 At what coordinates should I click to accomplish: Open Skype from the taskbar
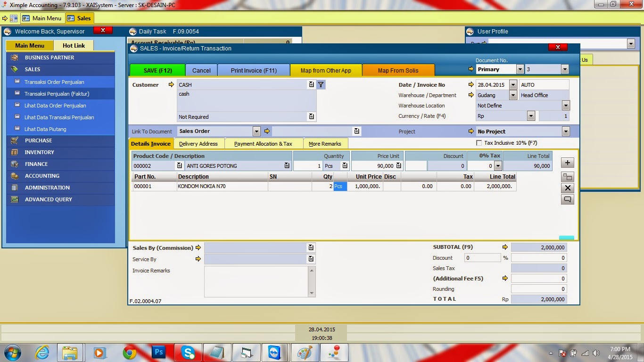pyautogui.click(x=188, y=352)
